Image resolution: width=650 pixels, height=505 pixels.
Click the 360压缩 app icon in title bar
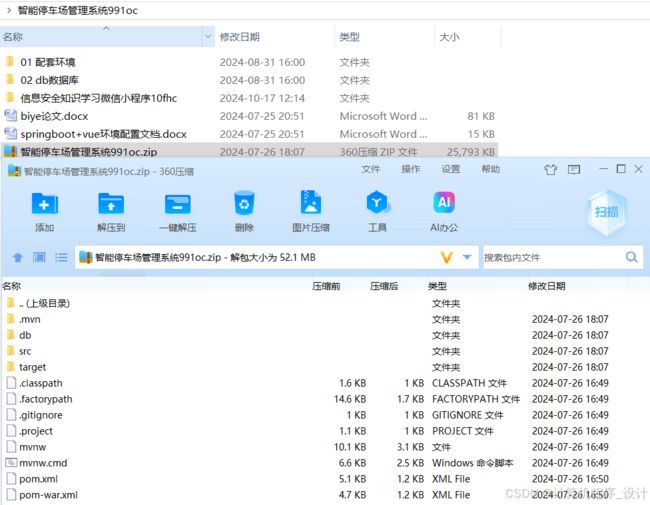pyautogui.click(x=14, y=171)
